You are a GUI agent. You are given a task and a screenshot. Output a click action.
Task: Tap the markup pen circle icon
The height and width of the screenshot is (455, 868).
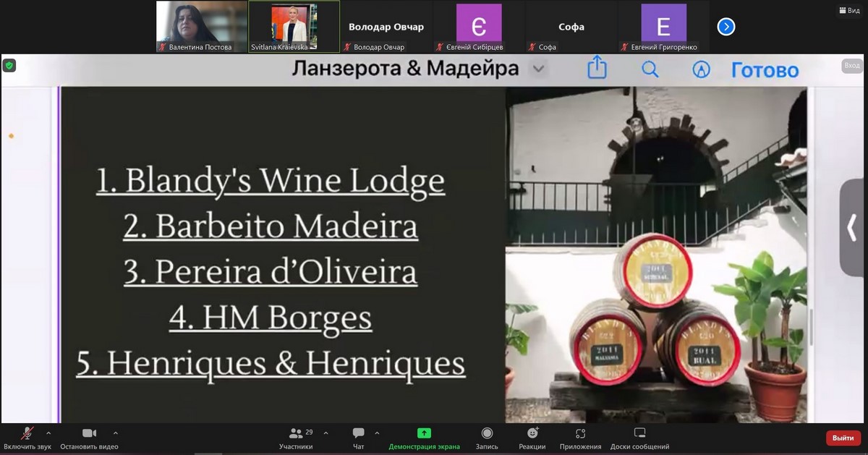(x=701, y=69)
